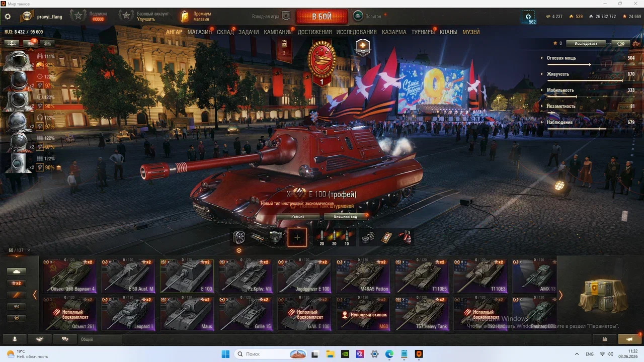The height and width of the screenshot is (362, 644).
Task: Open the ИССЛЕДОВАНИЯ tab
Action: pyautogui.click(x=356, y=32)
